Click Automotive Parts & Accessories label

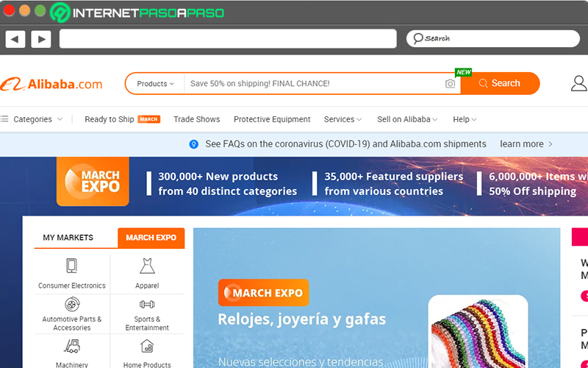pyautogui.click(x=71, y=323)
